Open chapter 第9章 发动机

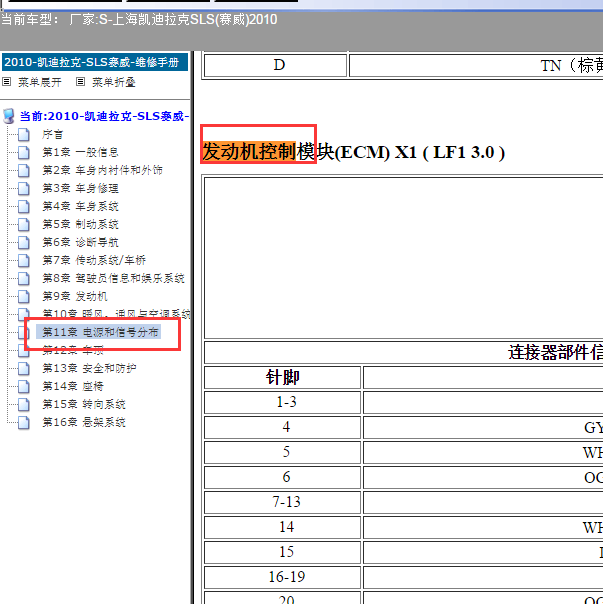tap(75, 296)
